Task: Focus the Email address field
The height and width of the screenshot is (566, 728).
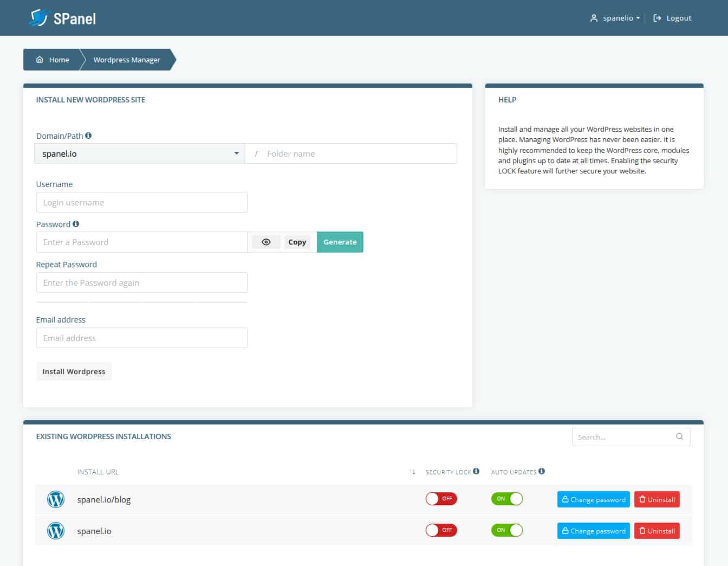Action: tap(142, 338)
